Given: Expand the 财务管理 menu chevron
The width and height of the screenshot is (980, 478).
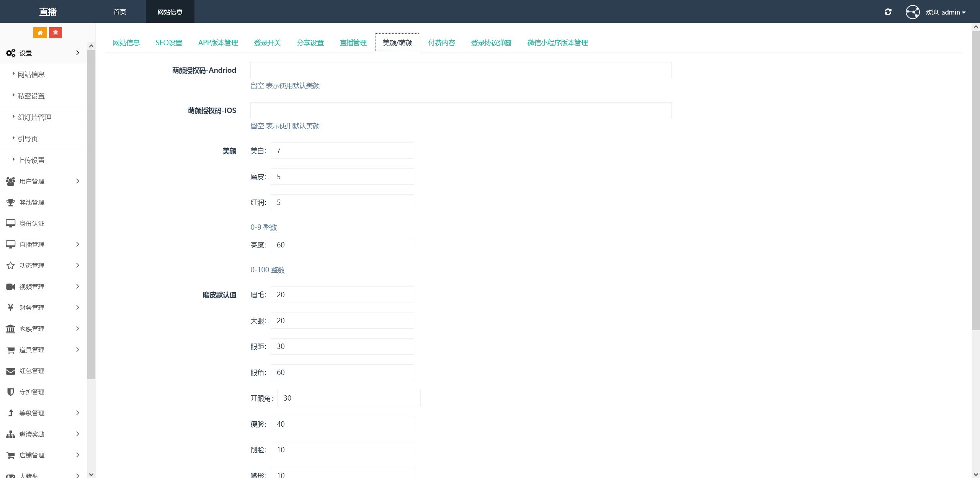Looking at the screenshot, I should [78, 308].
